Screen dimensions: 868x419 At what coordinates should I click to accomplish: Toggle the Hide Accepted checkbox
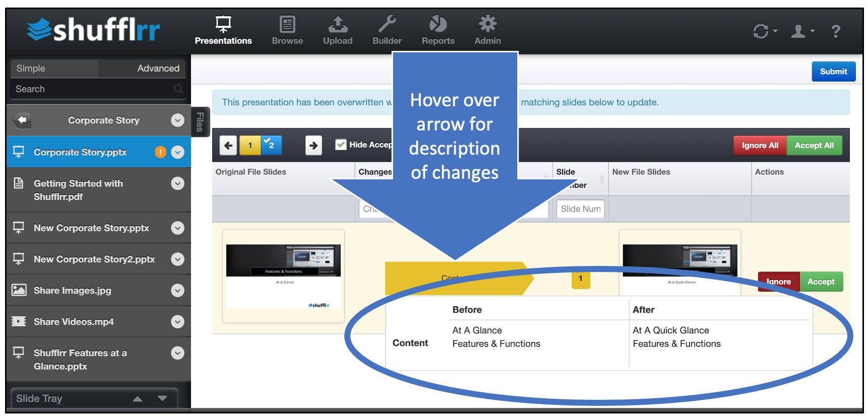[x=341, y=145]
